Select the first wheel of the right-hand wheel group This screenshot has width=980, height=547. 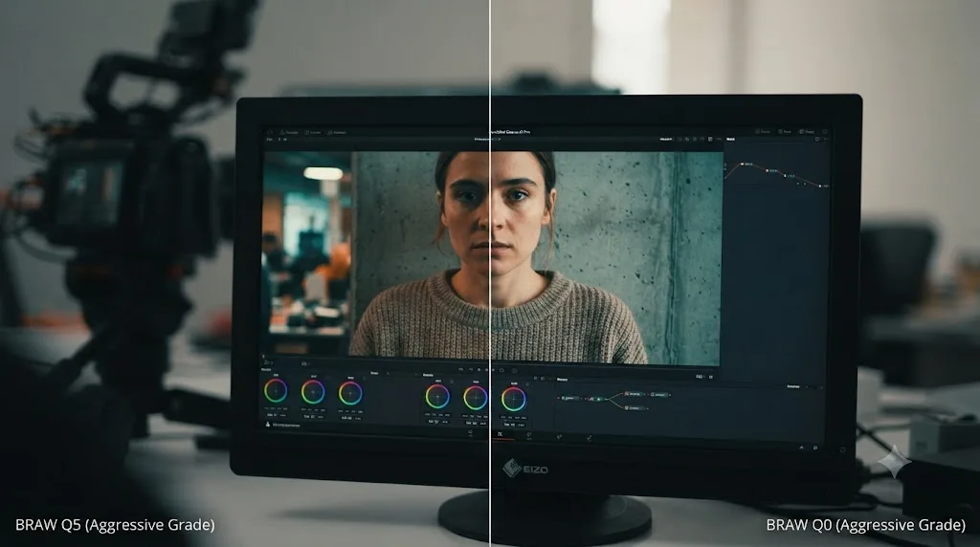tap(437, 397)
